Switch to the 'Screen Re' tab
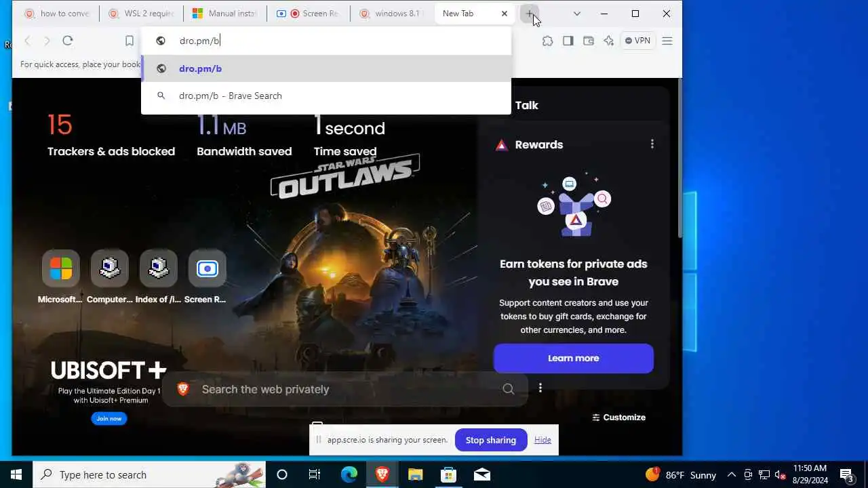Viewport: 868px width, 488px height. 309,14
